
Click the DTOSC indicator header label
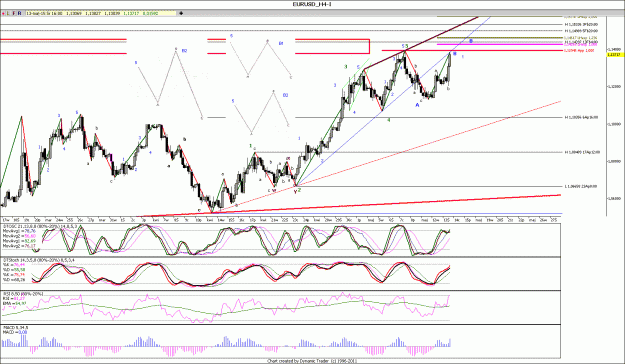coord(40,226)
